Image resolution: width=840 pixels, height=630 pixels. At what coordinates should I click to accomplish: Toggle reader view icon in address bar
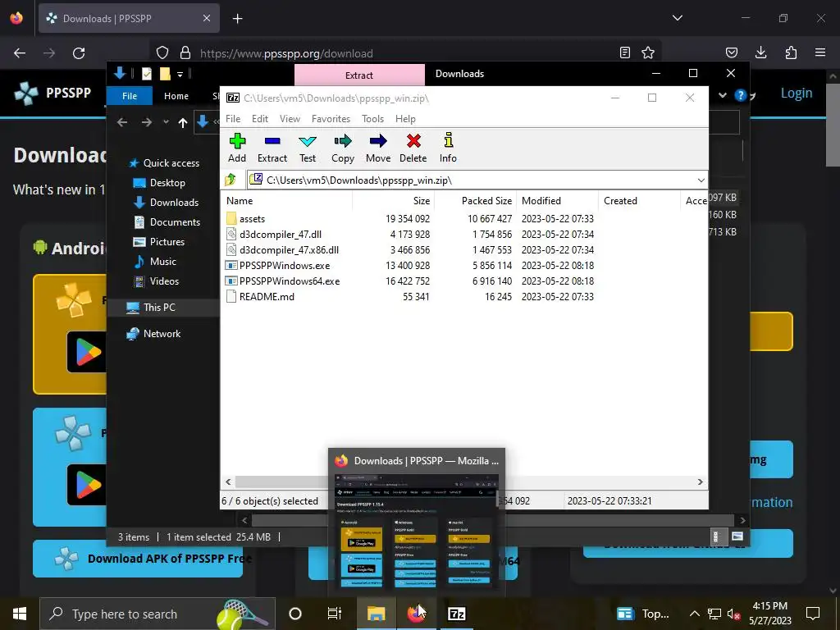(624, 52)
